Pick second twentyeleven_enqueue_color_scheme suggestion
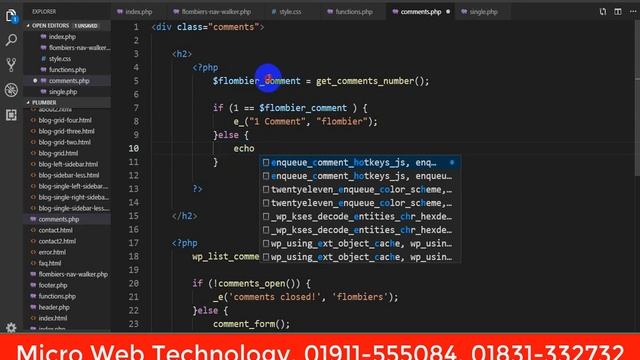 click(x=360, y=203)
